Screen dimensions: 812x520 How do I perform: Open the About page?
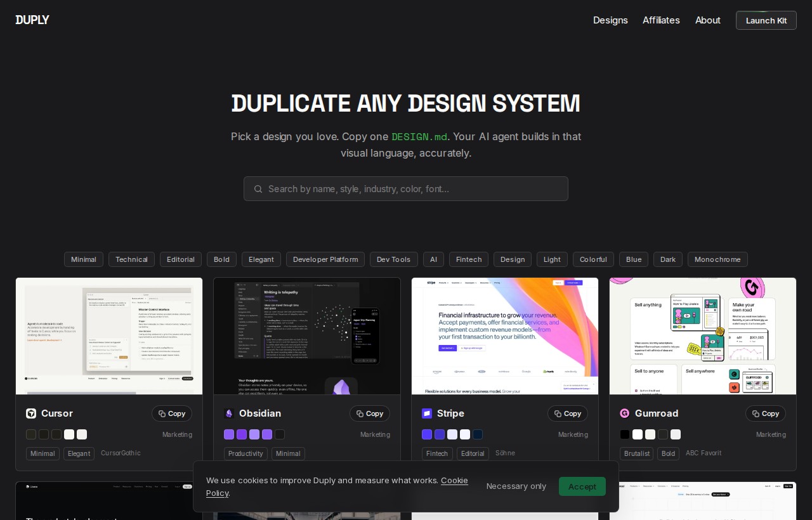(708, 20)
